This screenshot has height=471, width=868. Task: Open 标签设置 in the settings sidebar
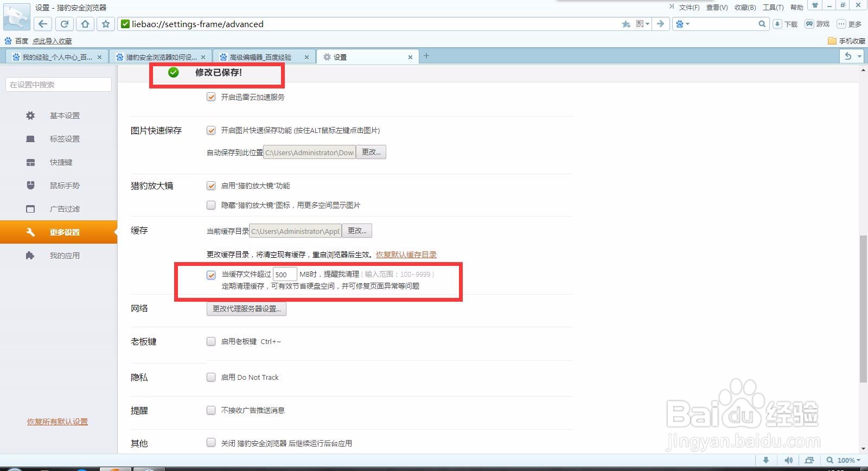(x=59, y=139)
